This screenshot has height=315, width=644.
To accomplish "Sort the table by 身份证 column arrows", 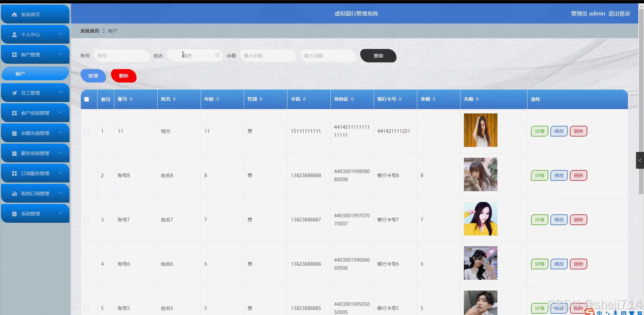I will pos(352,99).
